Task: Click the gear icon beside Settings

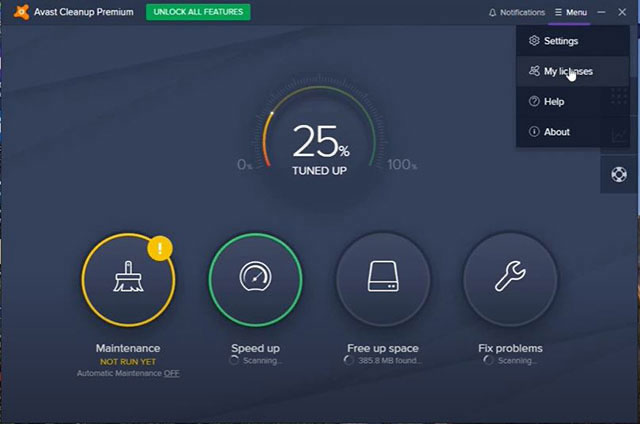Action: point(534,40)
